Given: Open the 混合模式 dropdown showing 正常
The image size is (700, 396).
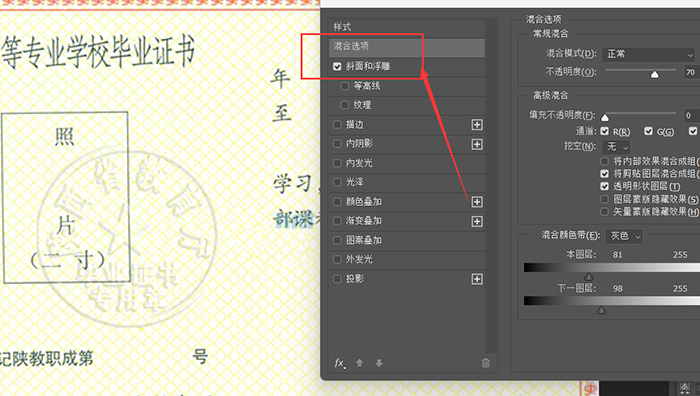Looking at the screenshot, I should pos(649,54).
